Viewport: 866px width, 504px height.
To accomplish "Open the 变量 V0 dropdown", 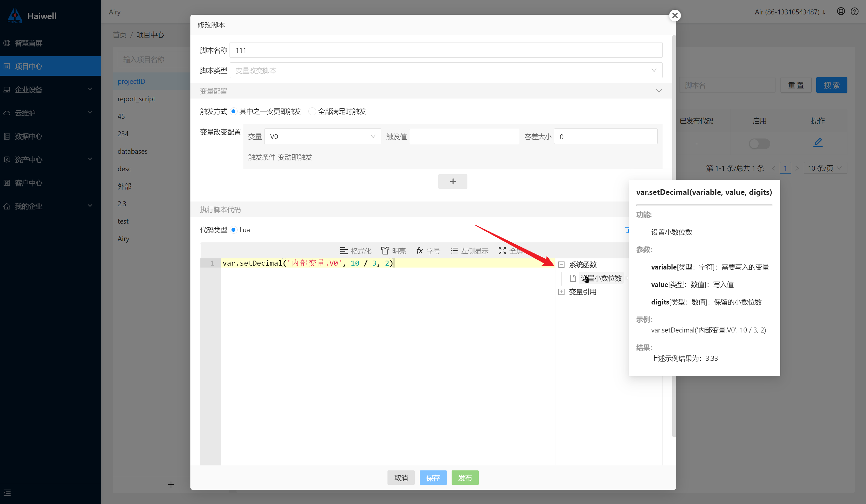I will tap(322, 136).
